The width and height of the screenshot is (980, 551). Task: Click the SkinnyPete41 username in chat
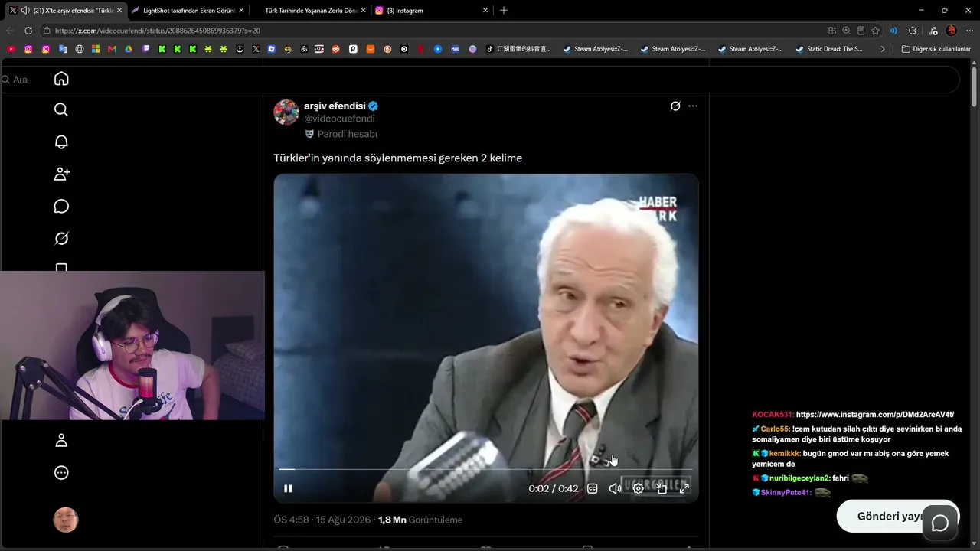coord(786,493)
